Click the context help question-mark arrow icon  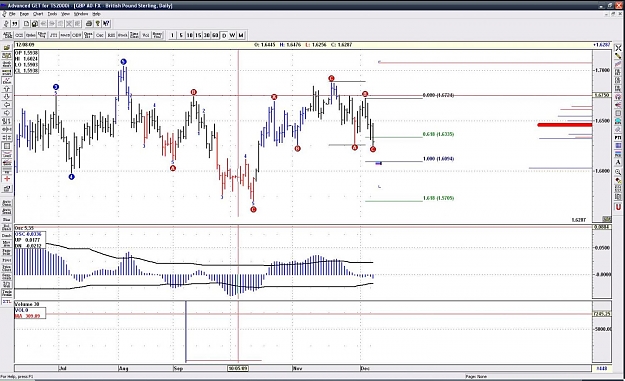pyautogui.click(x=106, y=24)
